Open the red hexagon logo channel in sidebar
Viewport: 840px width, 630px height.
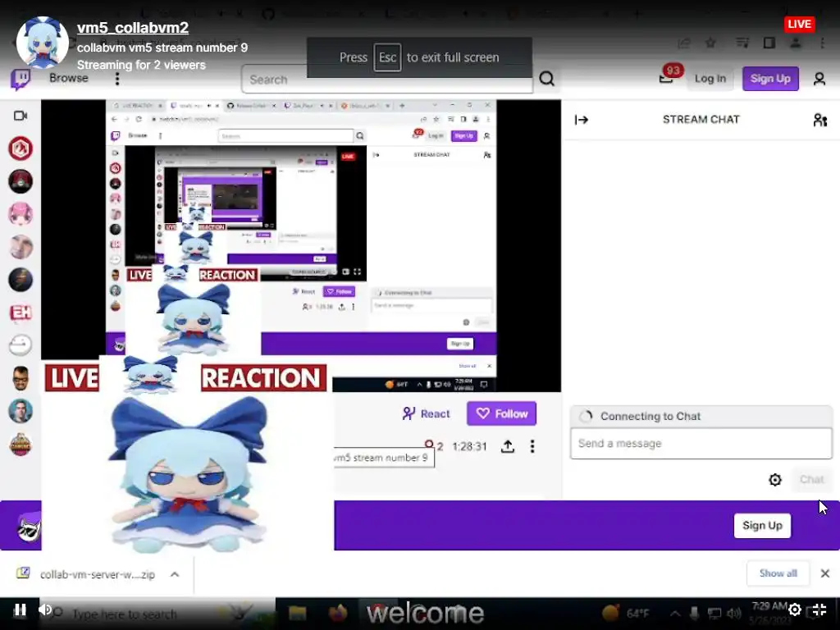click(x=21, y=148)
